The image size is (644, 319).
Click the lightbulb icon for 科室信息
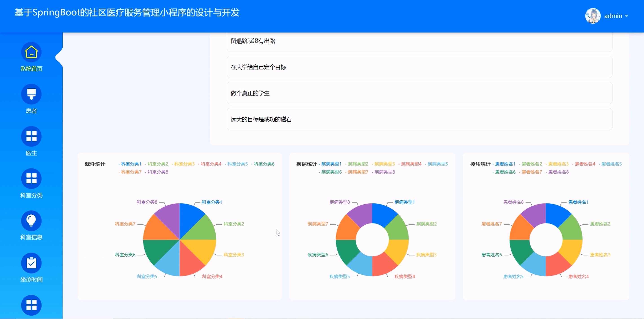31,221
